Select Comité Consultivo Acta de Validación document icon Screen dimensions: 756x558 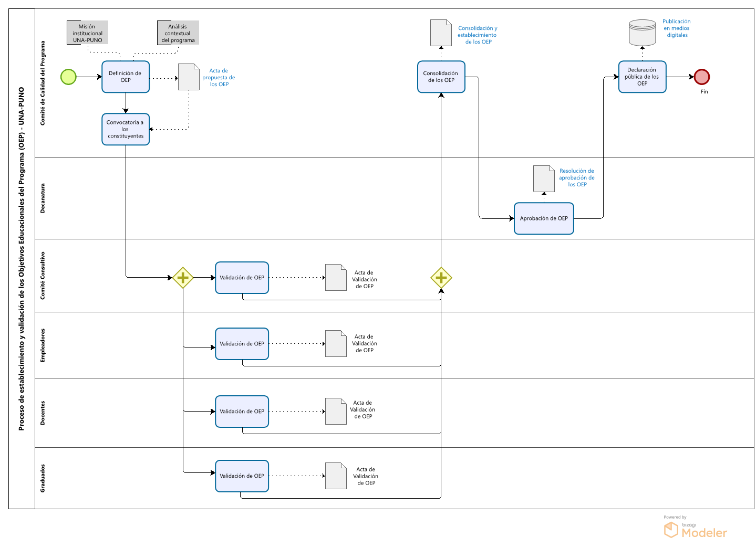[x=336, y=277]
